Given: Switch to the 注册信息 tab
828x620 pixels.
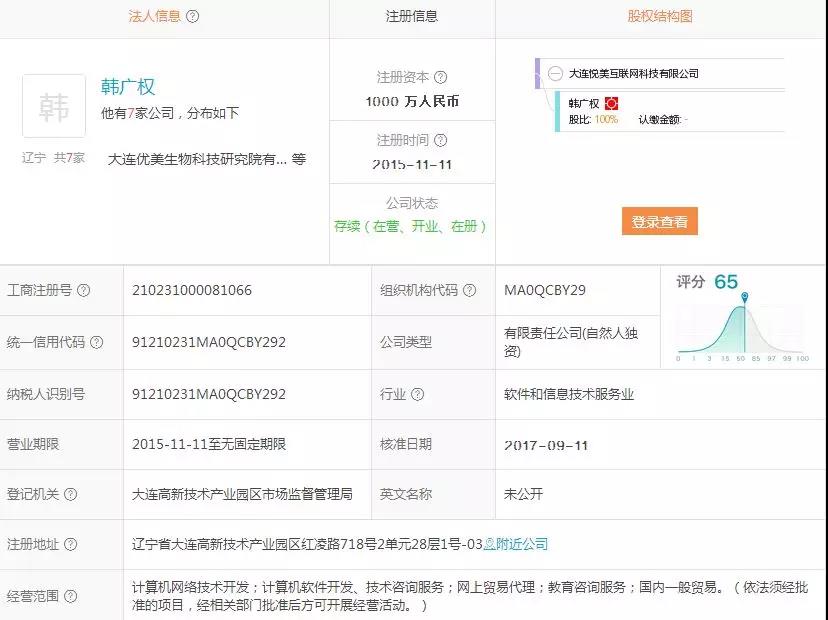Looking at the screenshot, I should click(x=411, y=16).
